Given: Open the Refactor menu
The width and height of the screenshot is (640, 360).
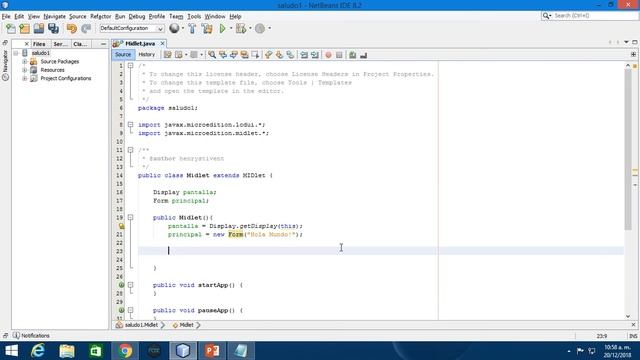Looking at the screenshot, I should click(x=100, y=16).
